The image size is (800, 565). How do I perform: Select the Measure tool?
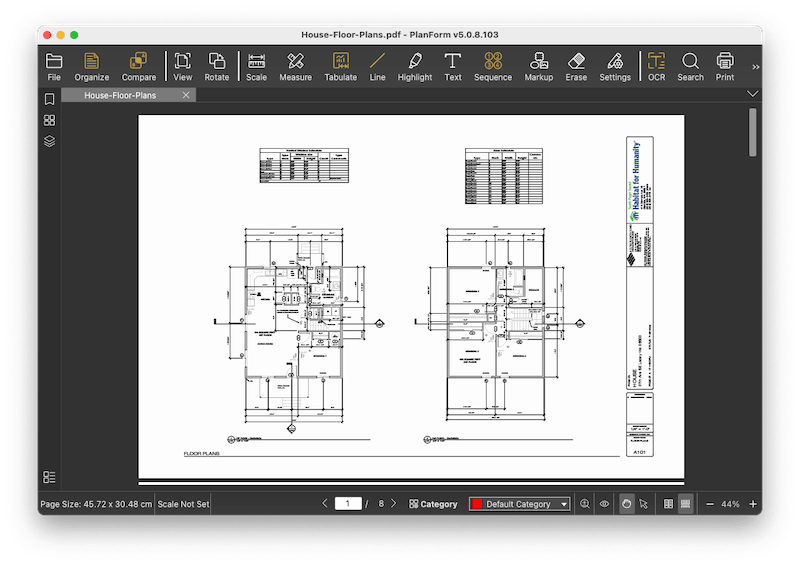coord(295,67)
